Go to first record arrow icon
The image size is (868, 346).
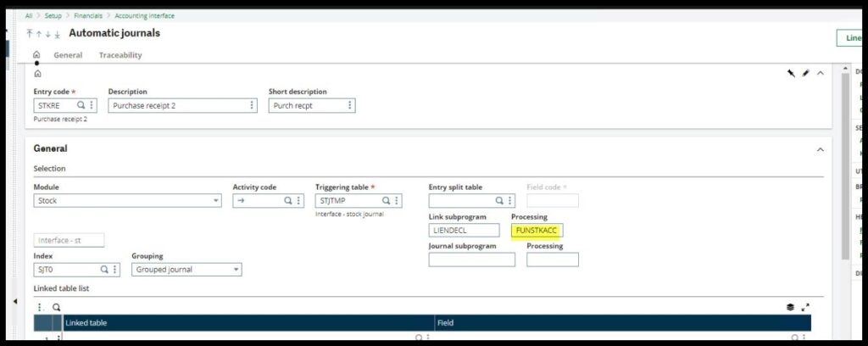coord(30,34)
